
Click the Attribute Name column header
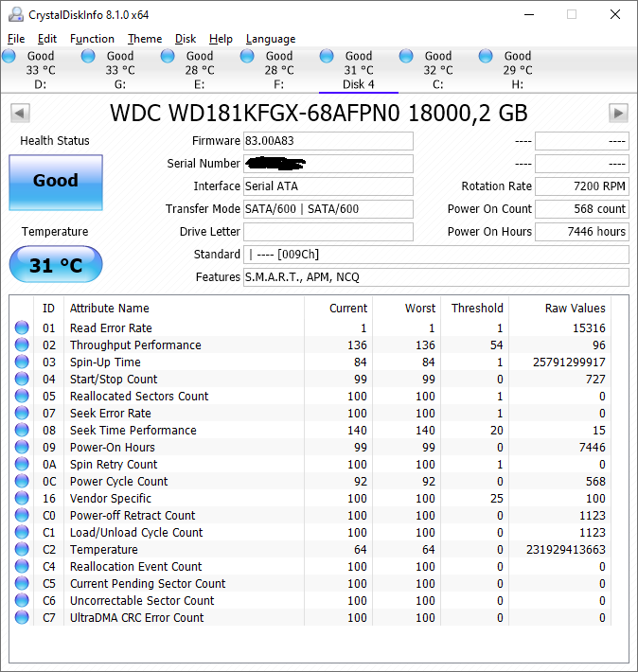coord(184,309)
